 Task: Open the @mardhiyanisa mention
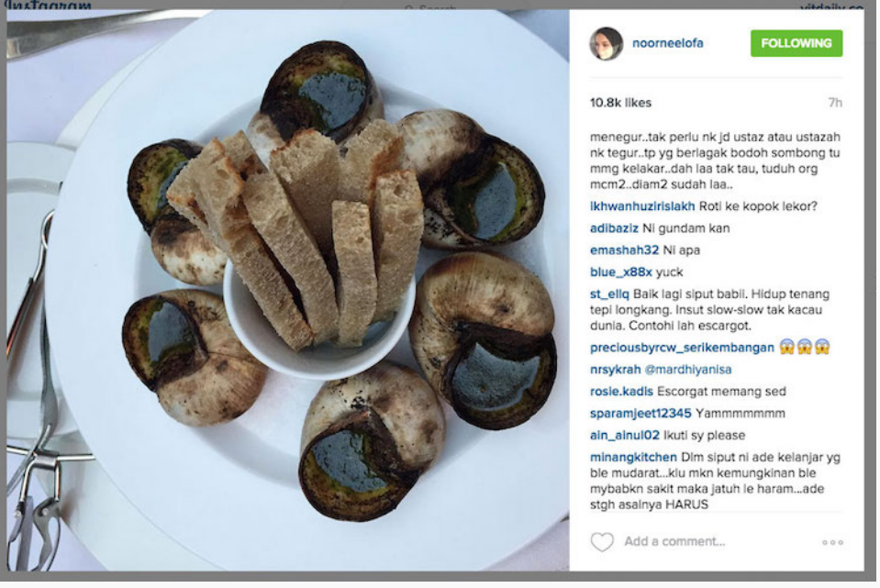[688, 369]
